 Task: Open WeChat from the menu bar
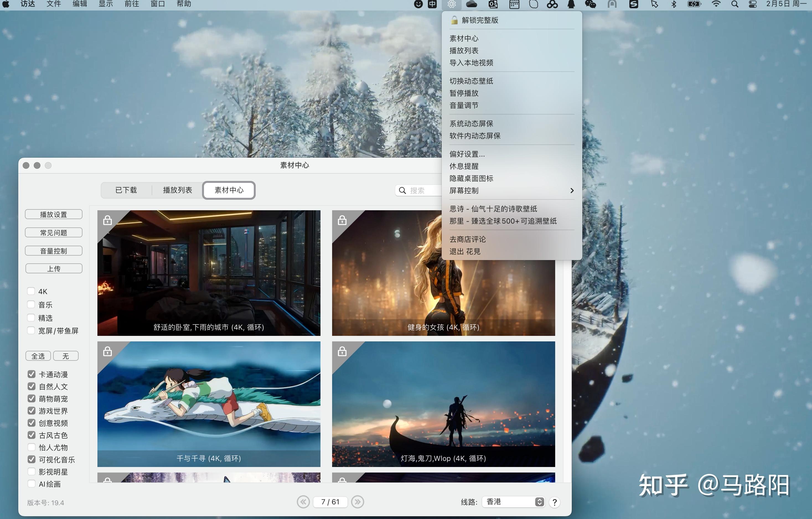tap(591, 5)
